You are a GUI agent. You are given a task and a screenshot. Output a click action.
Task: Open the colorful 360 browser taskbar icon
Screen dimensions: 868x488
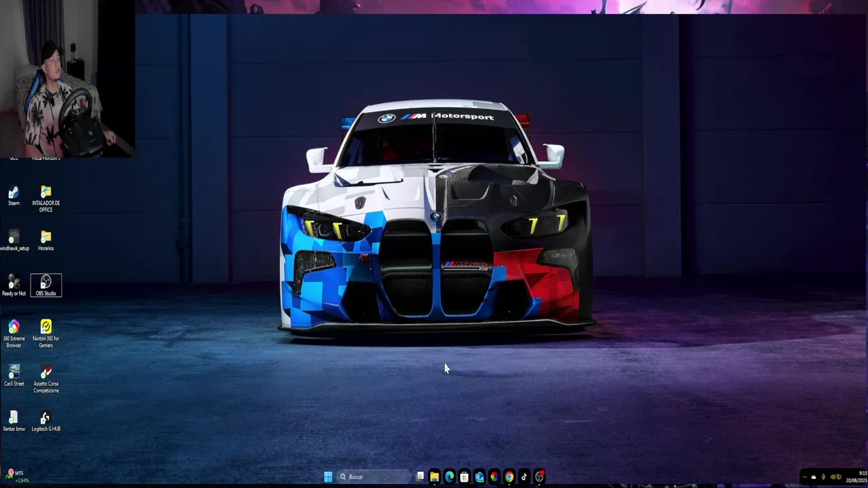(494, 476)
